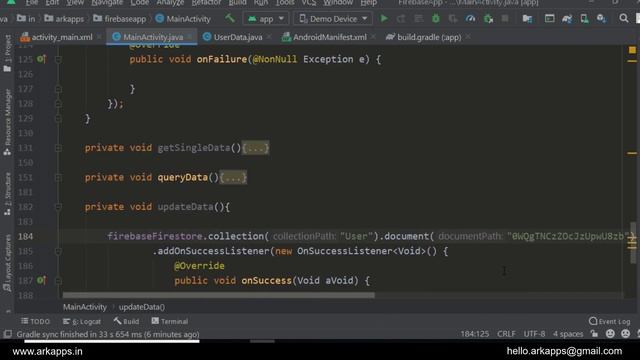This screenshot has width=640, height=360.
Task: Collapse the listener block at line 185
Action: (x=58, y=251)
